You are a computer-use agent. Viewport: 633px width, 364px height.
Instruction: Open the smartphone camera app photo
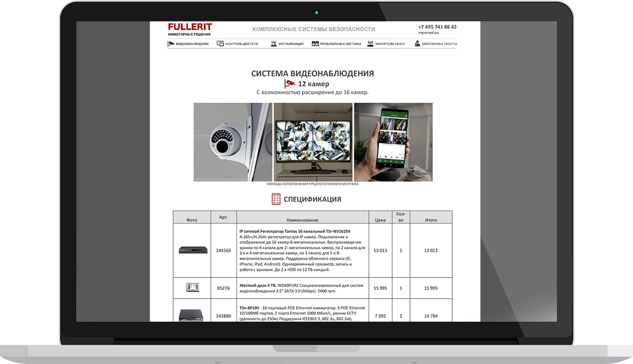tap(393, 142)
